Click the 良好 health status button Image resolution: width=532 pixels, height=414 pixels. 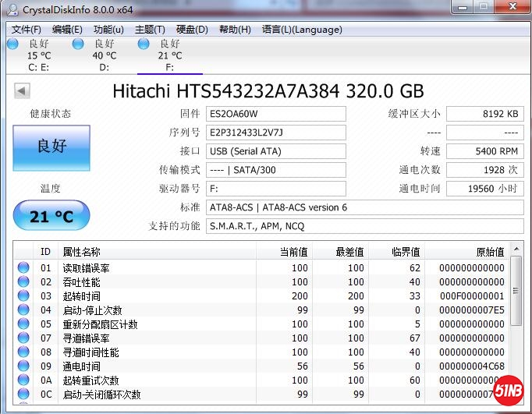coord(51,147)
